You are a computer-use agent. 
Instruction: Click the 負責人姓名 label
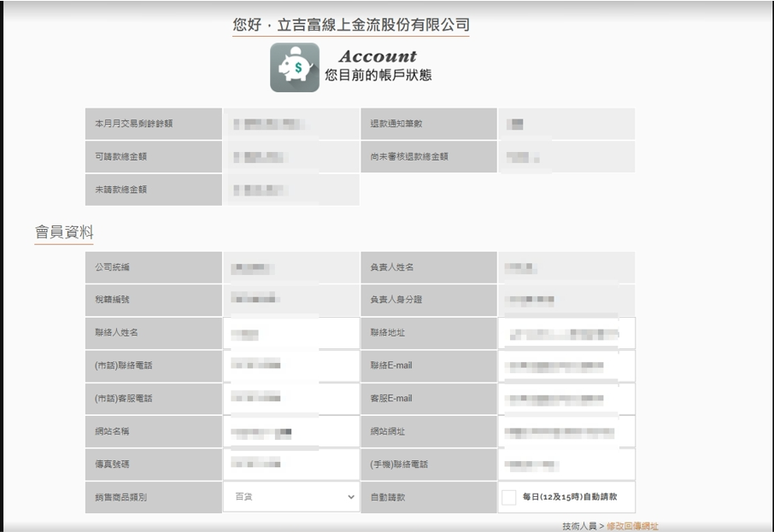click(x=392, y=267)
